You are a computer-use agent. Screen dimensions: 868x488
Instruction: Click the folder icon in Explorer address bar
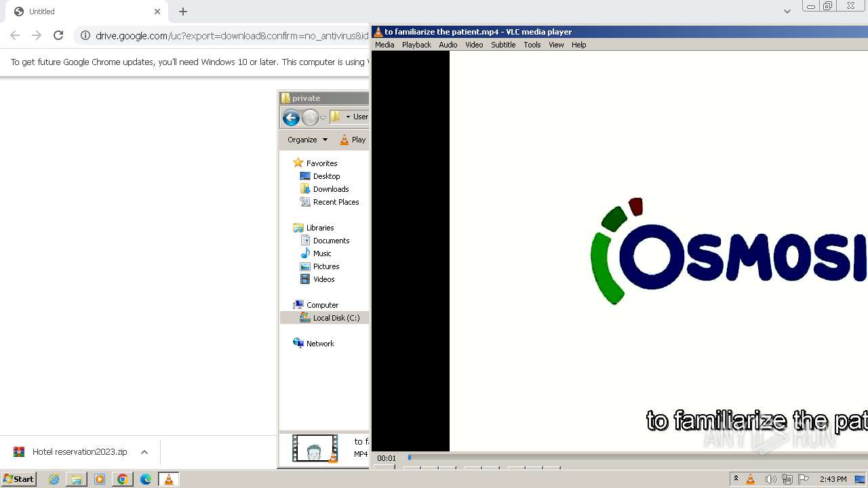pyautogui.click(x=335, y=117)
